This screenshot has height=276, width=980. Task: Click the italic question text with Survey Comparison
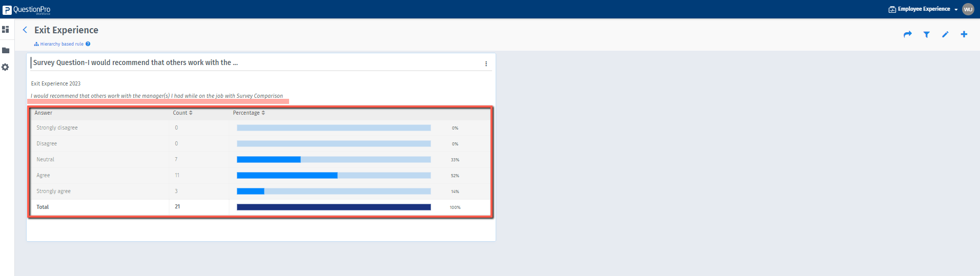(157, 96)
